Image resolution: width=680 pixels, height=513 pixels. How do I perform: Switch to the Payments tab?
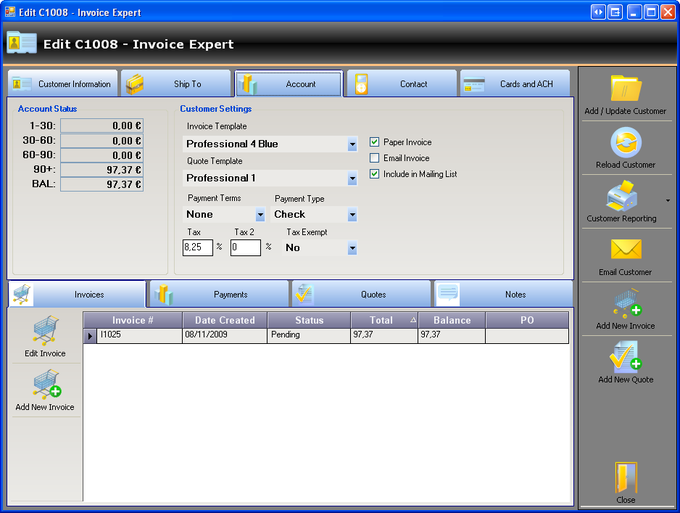pos(219,294)
